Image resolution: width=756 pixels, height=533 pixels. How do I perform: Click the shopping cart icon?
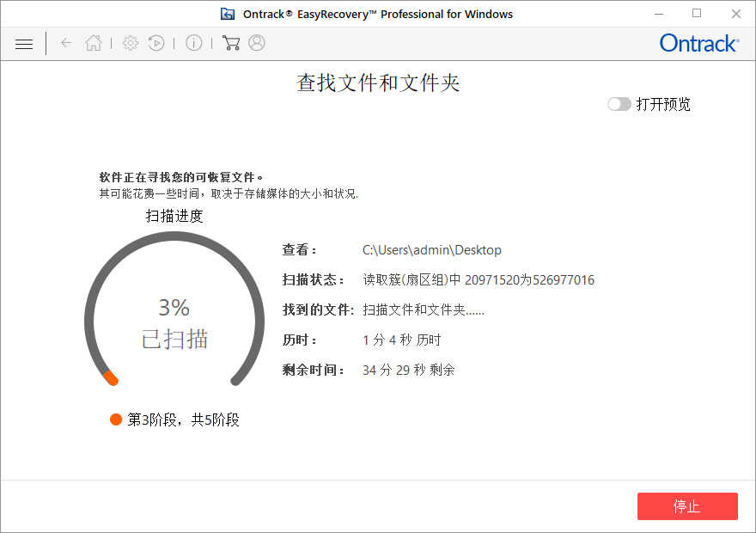point(231,43)
